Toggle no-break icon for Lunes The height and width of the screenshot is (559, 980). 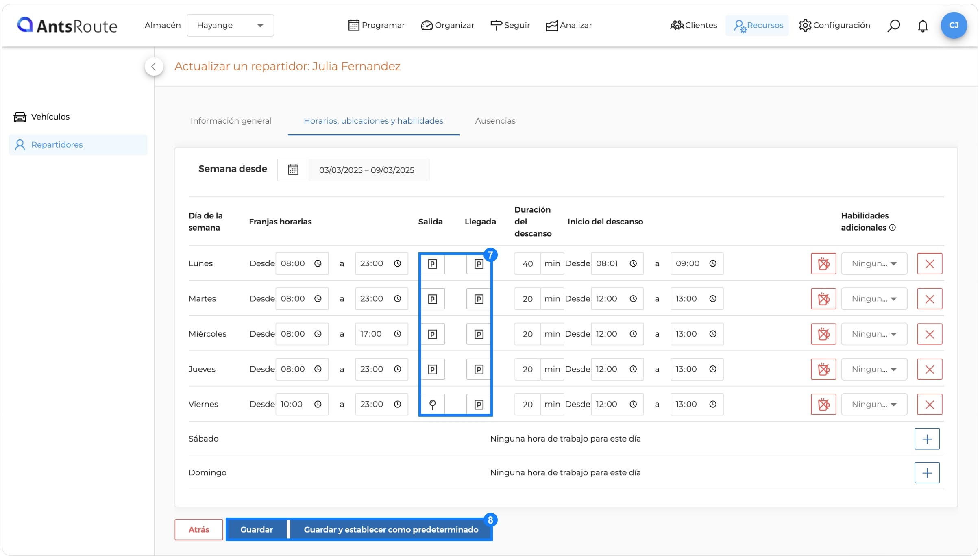pos(823,264)
